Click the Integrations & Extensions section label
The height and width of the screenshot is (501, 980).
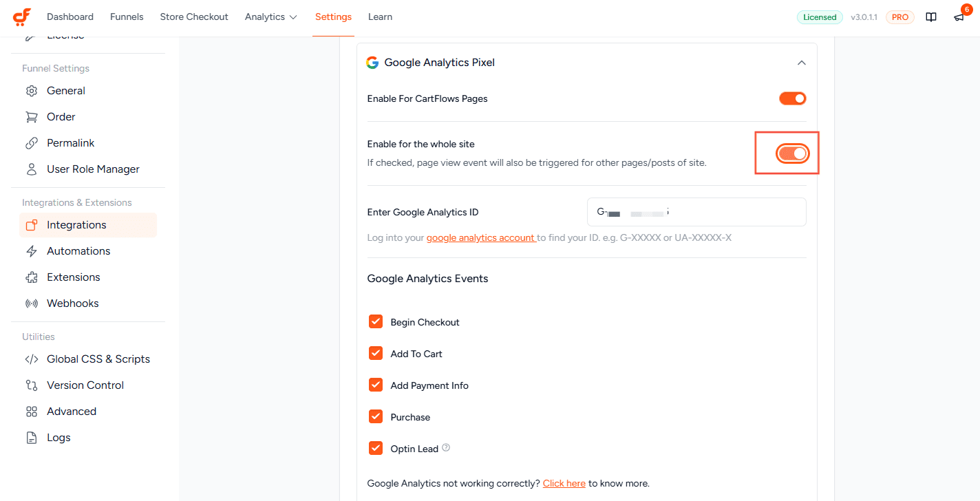pyautogui.click(x=77, y=202)
